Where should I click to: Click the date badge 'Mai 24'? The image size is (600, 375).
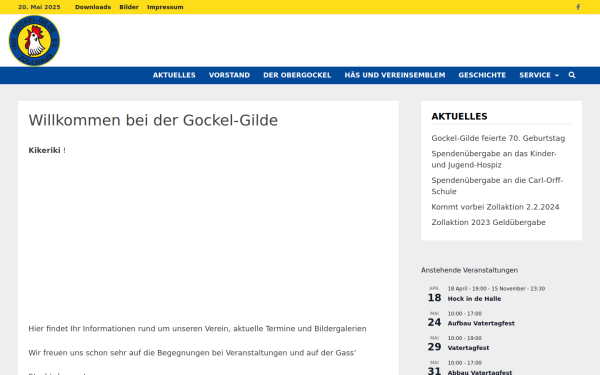(x=434, y=320)
